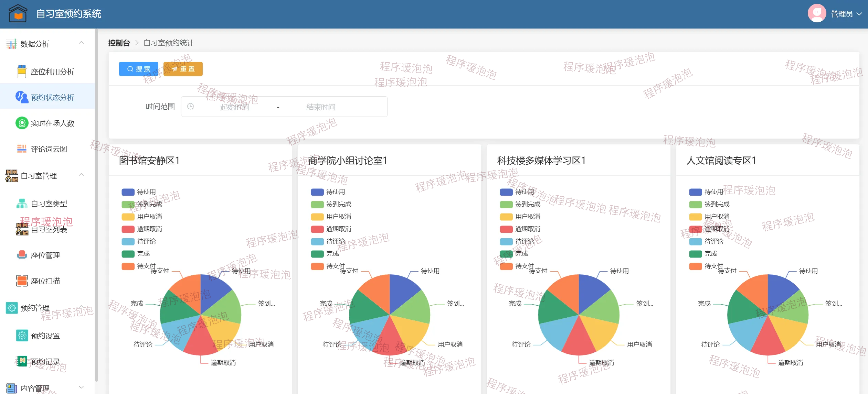Click the 座位利用分析 seat icon
The width and height of the screenshot is (868, 394).
22,71
